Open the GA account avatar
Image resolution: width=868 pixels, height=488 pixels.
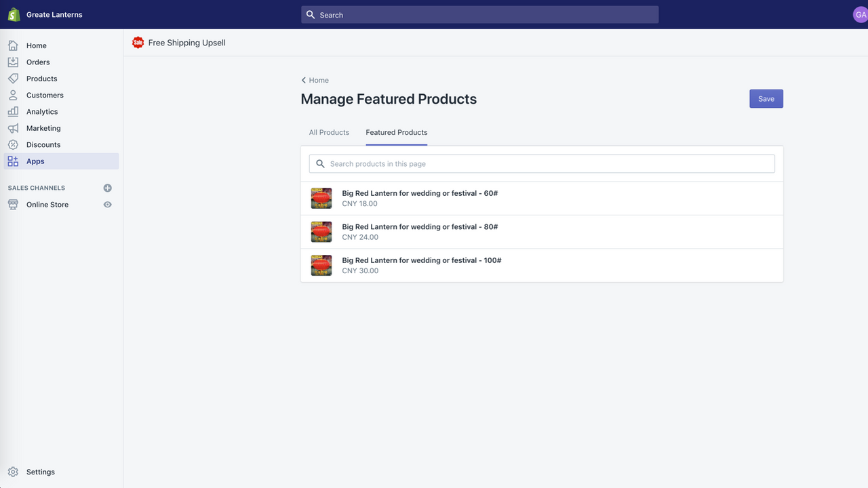(x=861, y=14)
